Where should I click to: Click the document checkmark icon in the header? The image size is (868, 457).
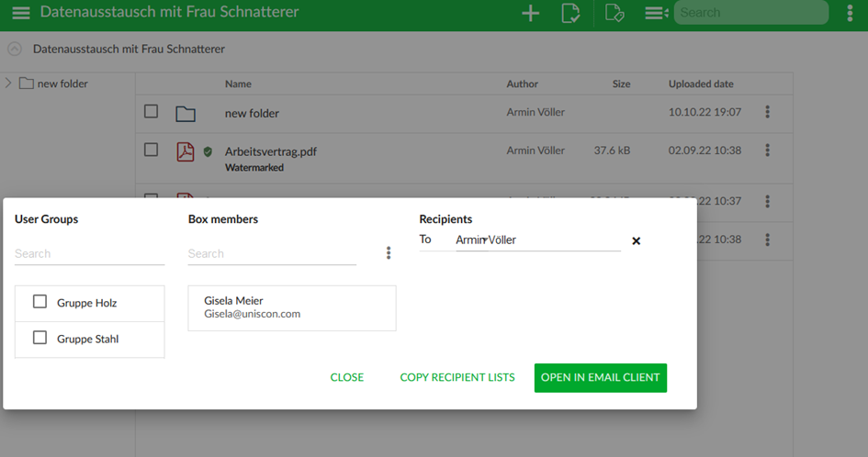[x=570, y=13]
